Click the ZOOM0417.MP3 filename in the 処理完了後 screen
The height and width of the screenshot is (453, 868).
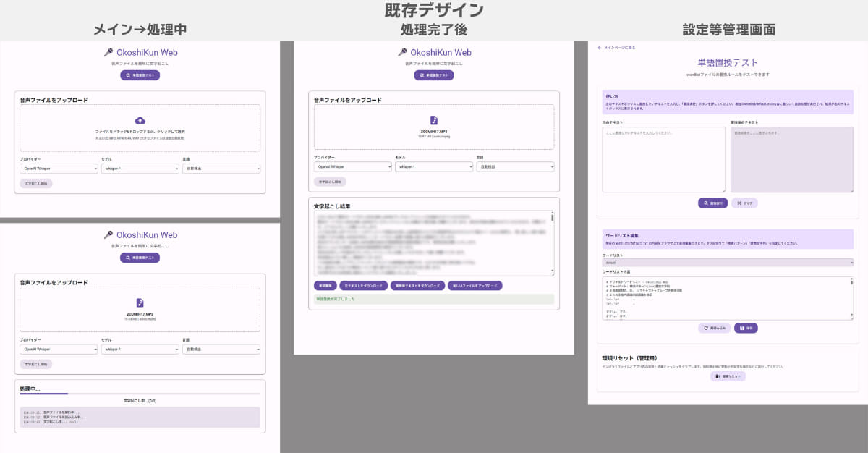click(x=434, y=132)
